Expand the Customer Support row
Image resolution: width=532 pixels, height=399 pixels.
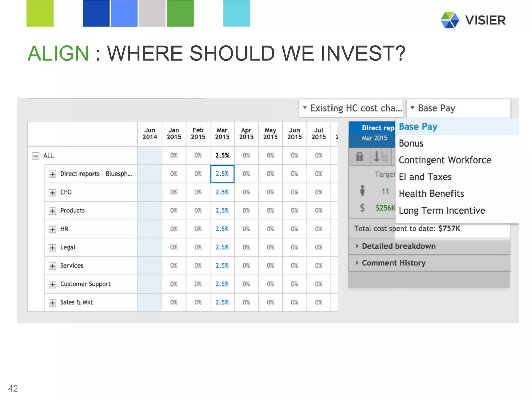tap(52, 284)
